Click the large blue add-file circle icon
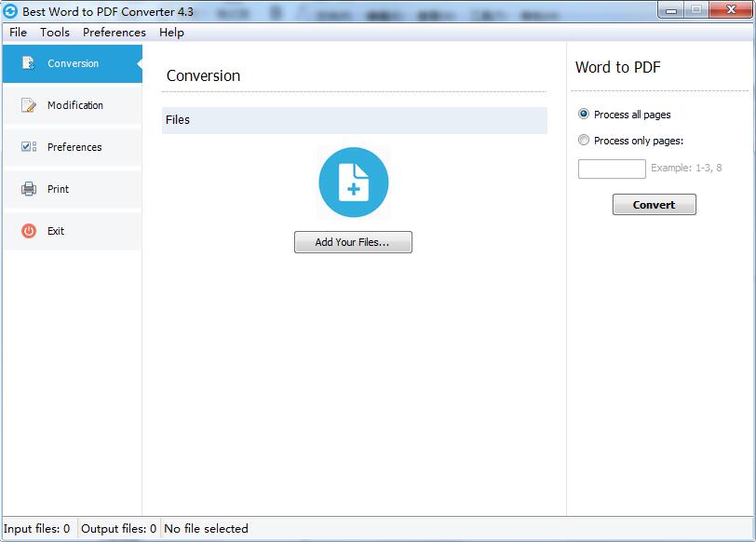Viewport: 756px width, 542px height. (x=354, y=183)
